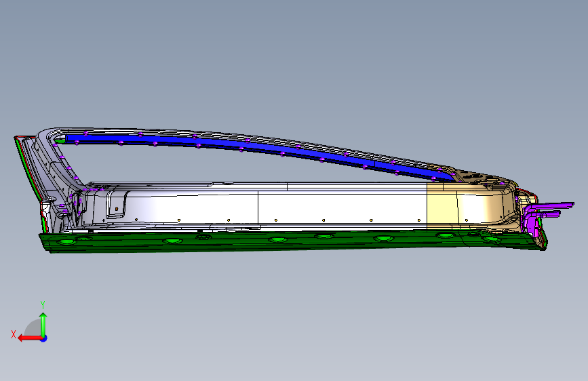
Task: Click the gray XY plane arc of the triad
Action: (x=33, y=327)
